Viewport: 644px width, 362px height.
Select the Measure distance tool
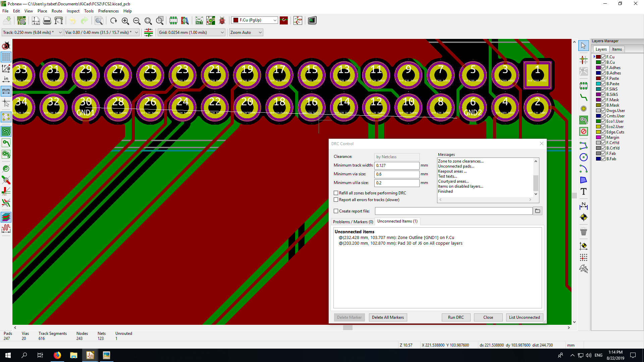(583, 269)
